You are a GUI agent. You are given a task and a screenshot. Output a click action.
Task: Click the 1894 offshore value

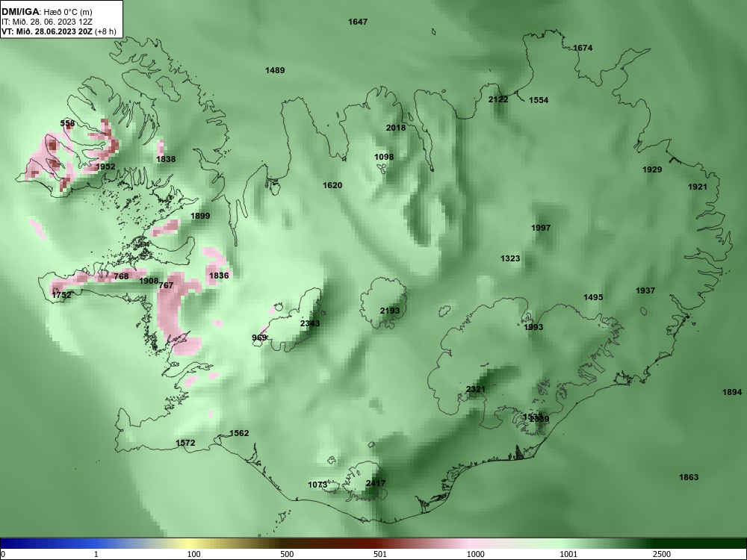point(732,393)
